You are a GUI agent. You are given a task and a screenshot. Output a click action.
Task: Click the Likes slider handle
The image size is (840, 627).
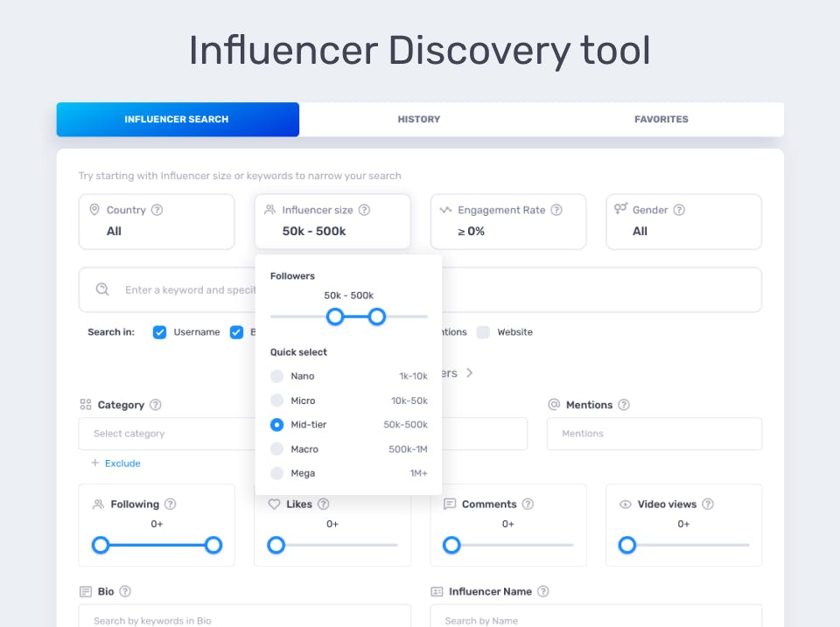coord(276,545)
